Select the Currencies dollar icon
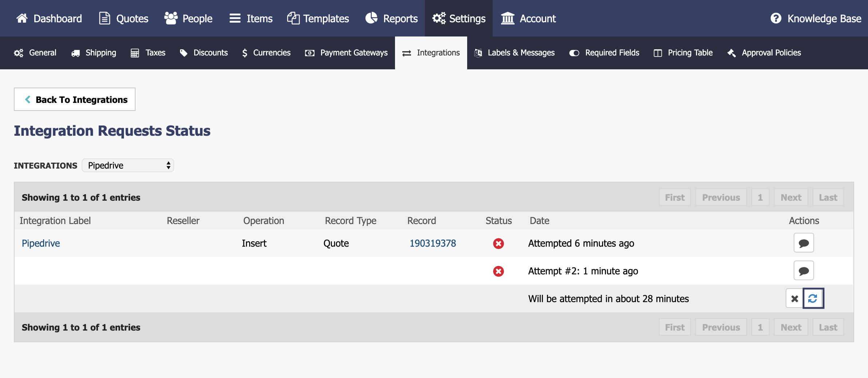This screenshot has height=378, width=868. 245,53
